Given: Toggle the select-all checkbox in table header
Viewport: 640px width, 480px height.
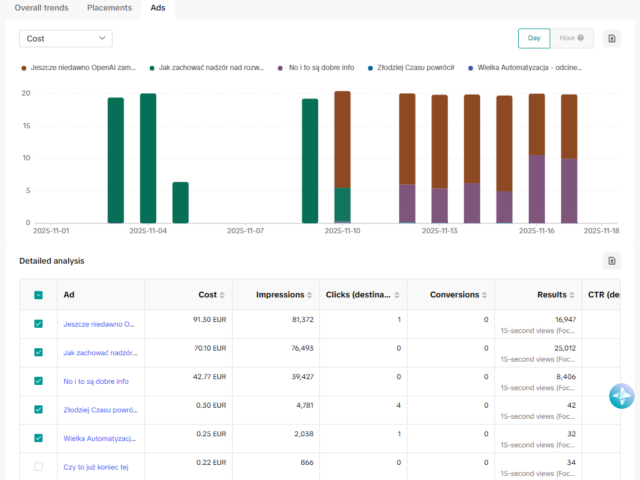Looking at the screenshot, I should pyautogui.click(x=39, y=295).
